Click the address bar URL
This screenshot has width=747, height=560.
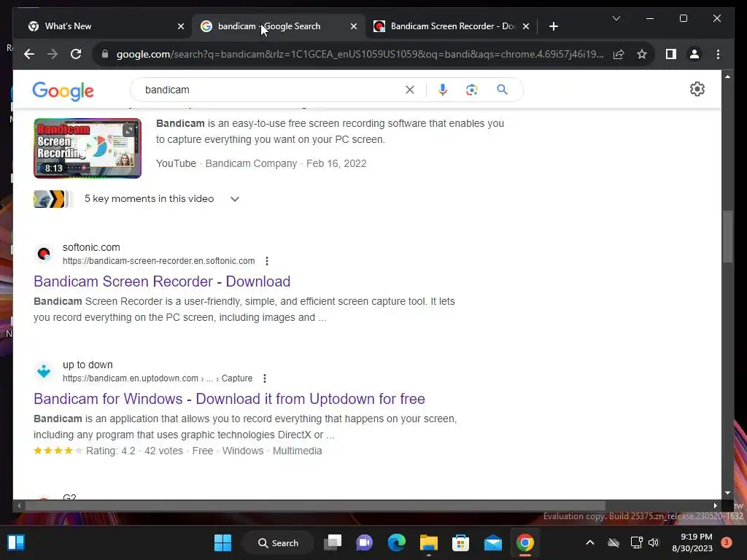point(360,54)
